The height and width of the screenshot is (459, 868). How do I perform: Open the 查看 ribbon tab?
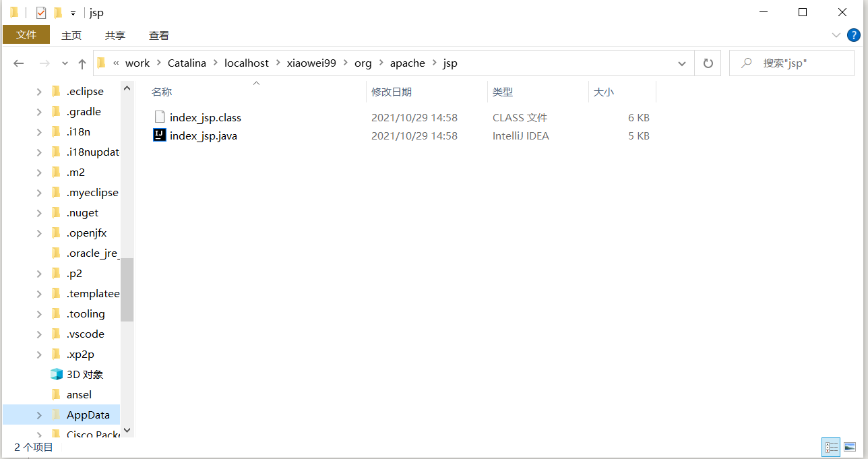[159, 36]
